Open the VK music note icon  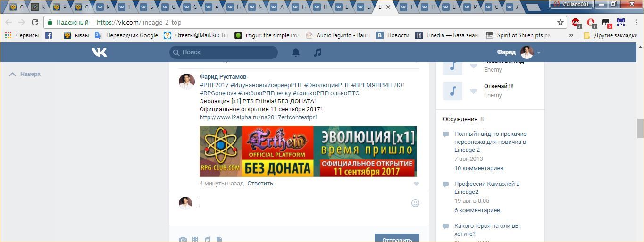(x=318, y=52)
